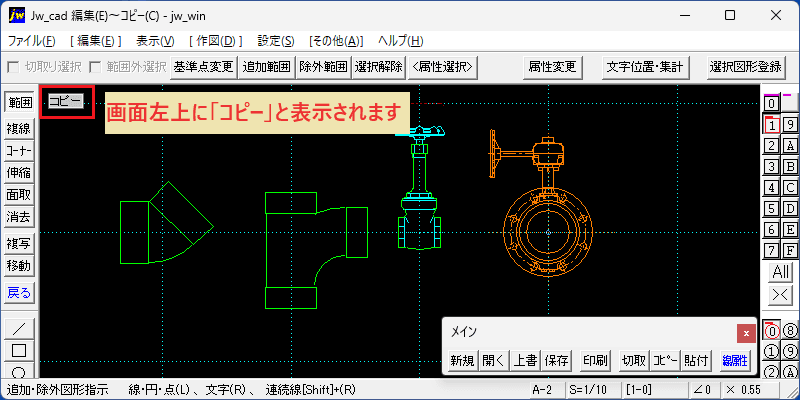The width and height of the screenshot is (800, 400).
Task: Toggle layer 2 in the layer bar
Action: click(772, 146)
